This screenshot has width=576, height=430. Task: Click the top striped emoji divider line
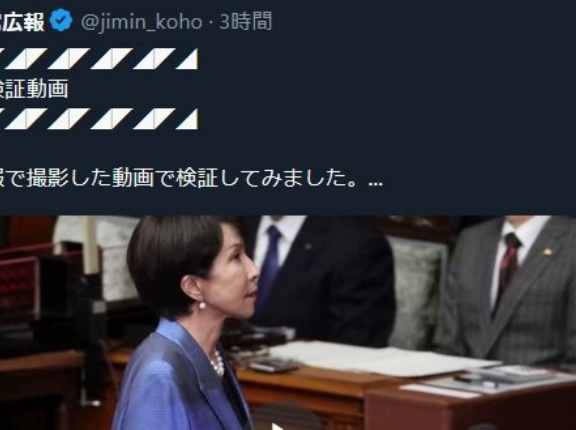99,59
